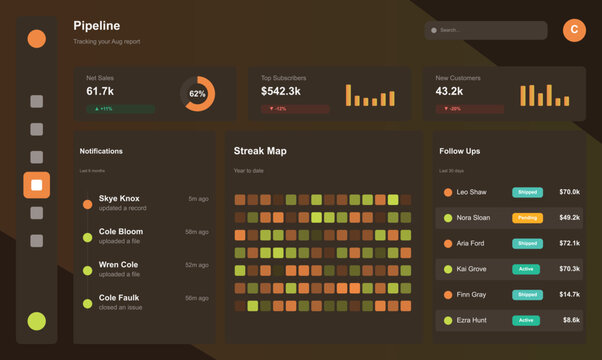This screenshot has height=360, width=602.
Task: Click the Pending badge for Nora Sloan
Action: pyautogui.click(x=528, y=218)
